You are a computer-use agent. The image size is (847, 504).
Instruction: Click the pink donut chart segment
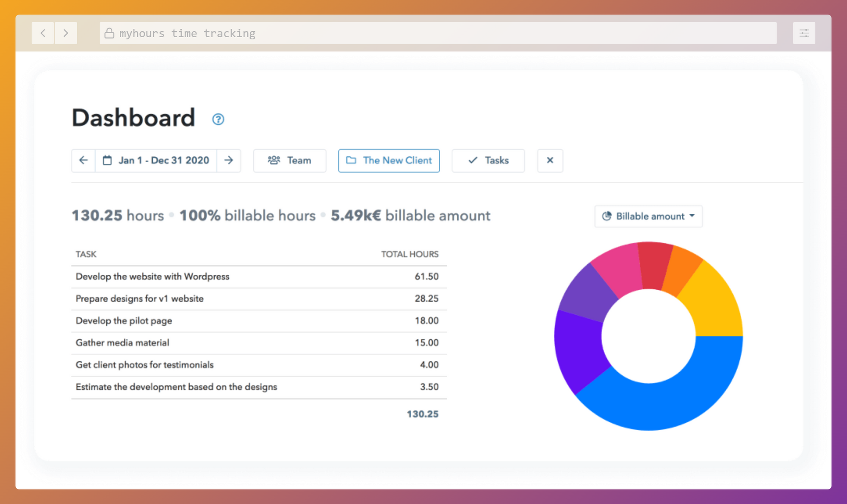point(621,272)
